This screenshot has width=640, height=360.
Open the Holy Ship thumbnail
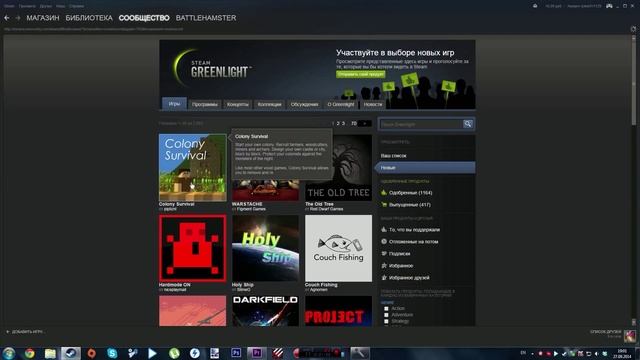point(265,248)
